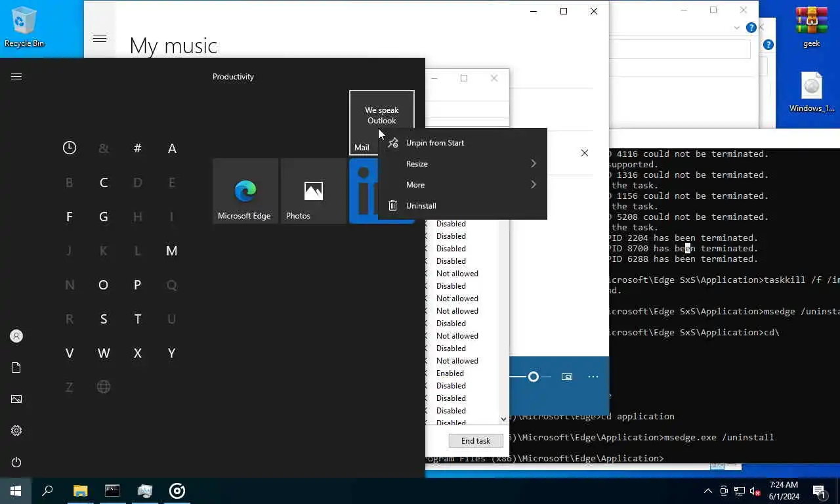
Task: Click the taskbar date and time
Action: (x=785, y=491)
